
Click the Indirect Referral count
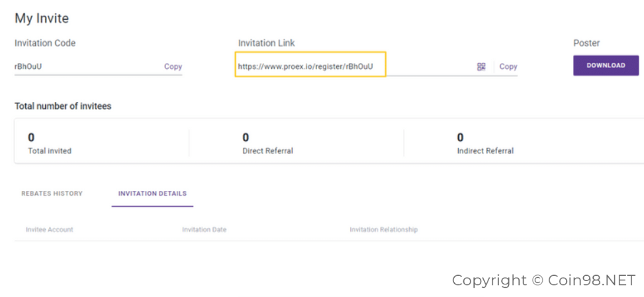click(x=460, y=137)
